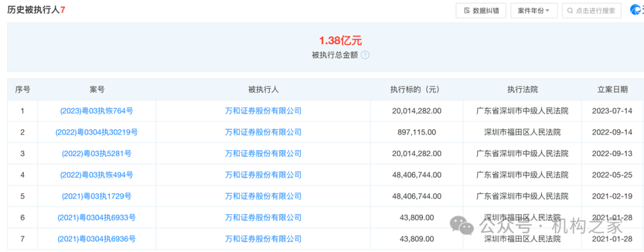Screen dimensions: 644x252
Task: Open case (2021)粤03执1729号
Action: tap(97, 196)
